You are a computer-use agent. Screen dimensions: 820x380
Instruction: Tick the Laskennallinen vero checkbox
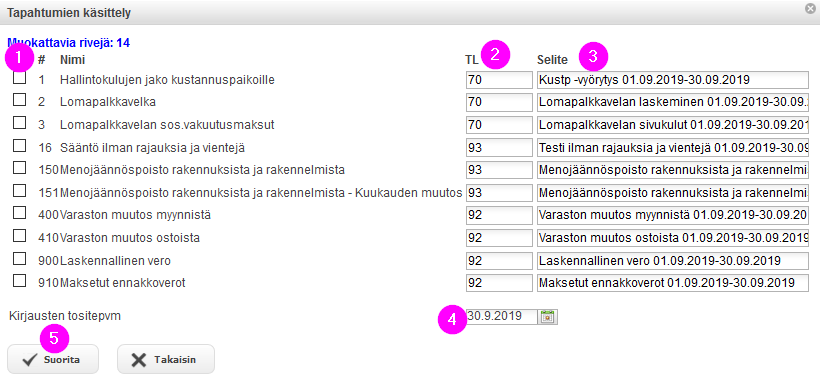19,259
